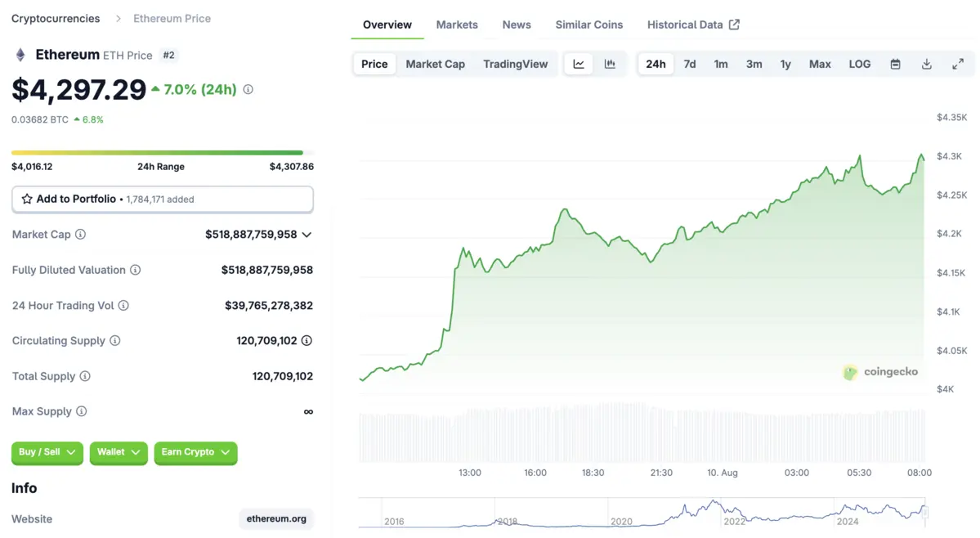Click the star icon in Add to Portfolio
980x538 pixels.
coord(27,199)
